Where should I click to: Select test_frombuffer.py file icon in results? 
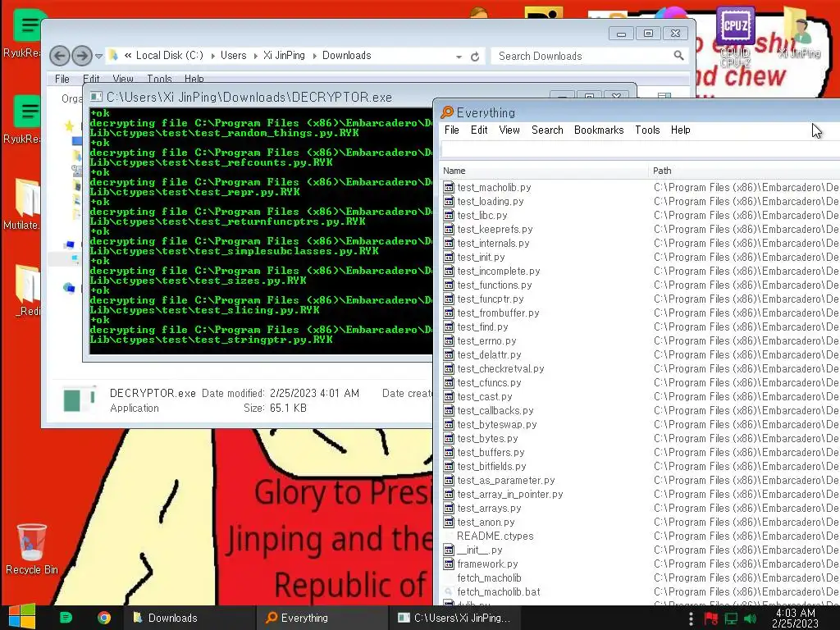pyautogui.click(x=449, y=313)
